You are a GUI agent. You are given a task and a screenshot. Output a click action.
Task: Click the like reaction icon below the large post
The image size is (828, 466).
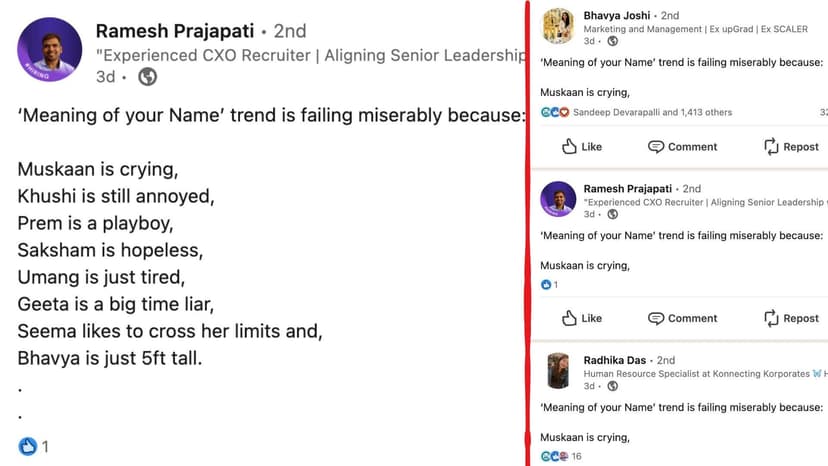point(27,446)
